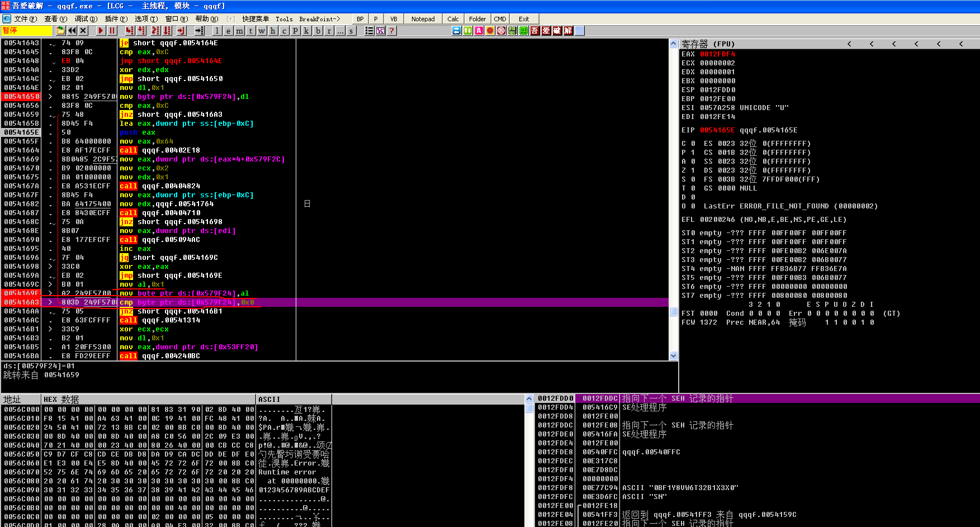Click the red record-dot plugin icon
Viewport: 980px width, 527px height.
(490, 31)
